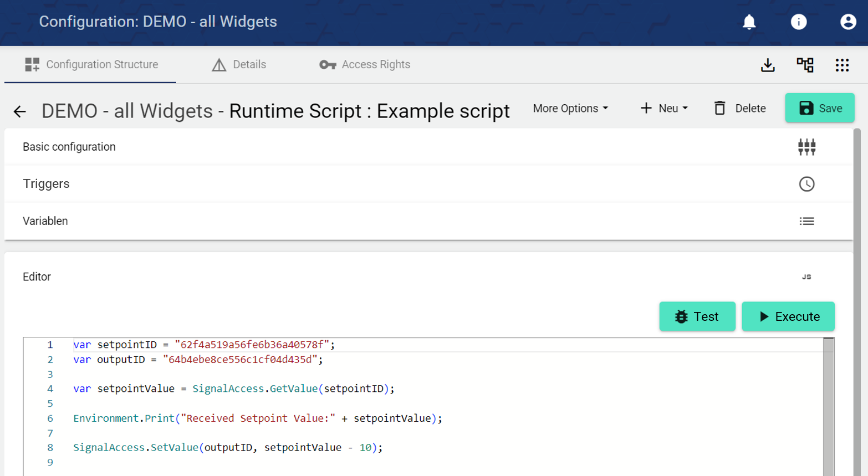
Task: Click the JS icon in the Editor header
Action: click(806, 277)
